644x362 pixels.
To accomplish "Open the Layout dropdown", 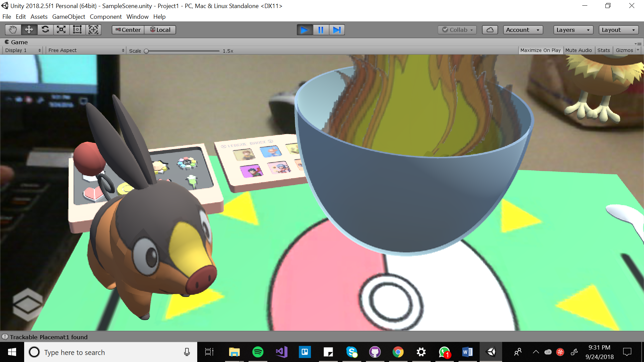I will click(x=619, y=30).
